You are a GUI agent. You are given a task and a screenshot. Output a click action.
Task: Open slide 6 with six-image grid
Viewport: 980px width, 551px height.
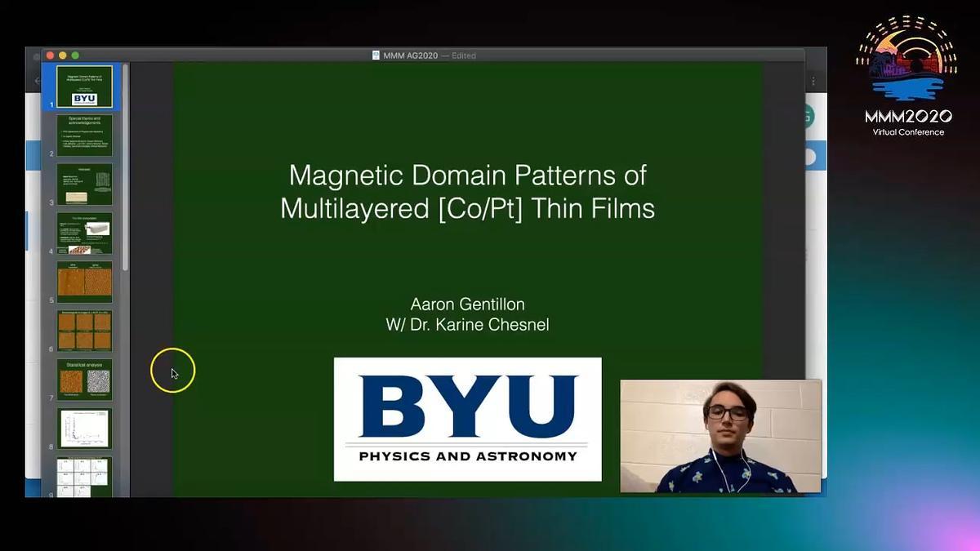click(x=85, y=331)
